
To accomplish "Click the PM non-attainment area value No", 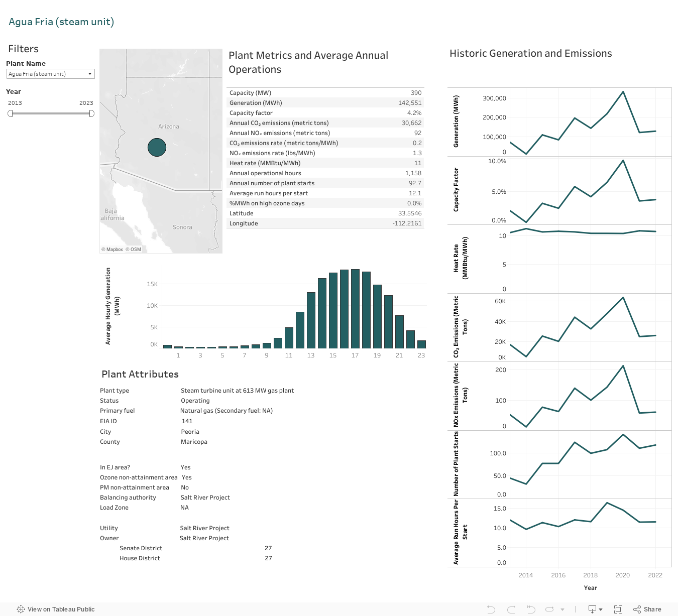I will [185, 487].
